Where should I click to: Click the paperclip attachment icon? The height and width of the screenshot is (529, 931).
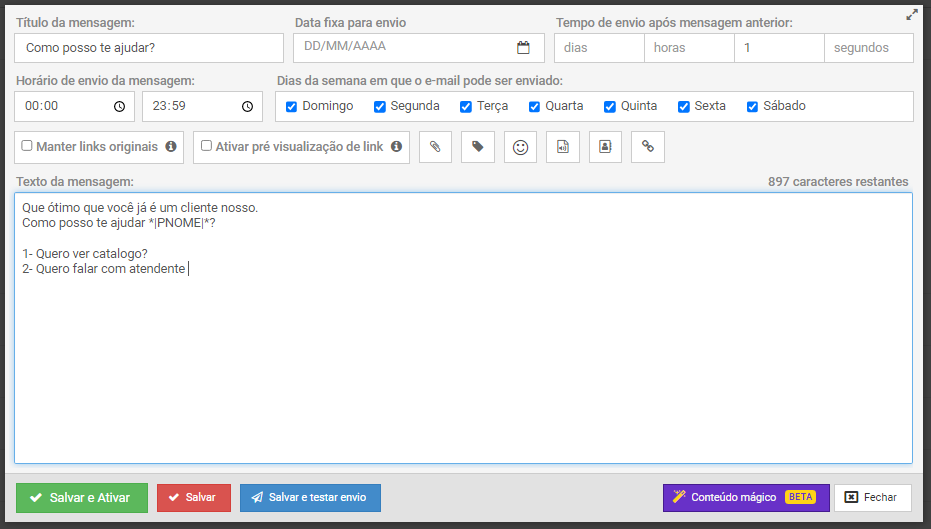(435, 147)
